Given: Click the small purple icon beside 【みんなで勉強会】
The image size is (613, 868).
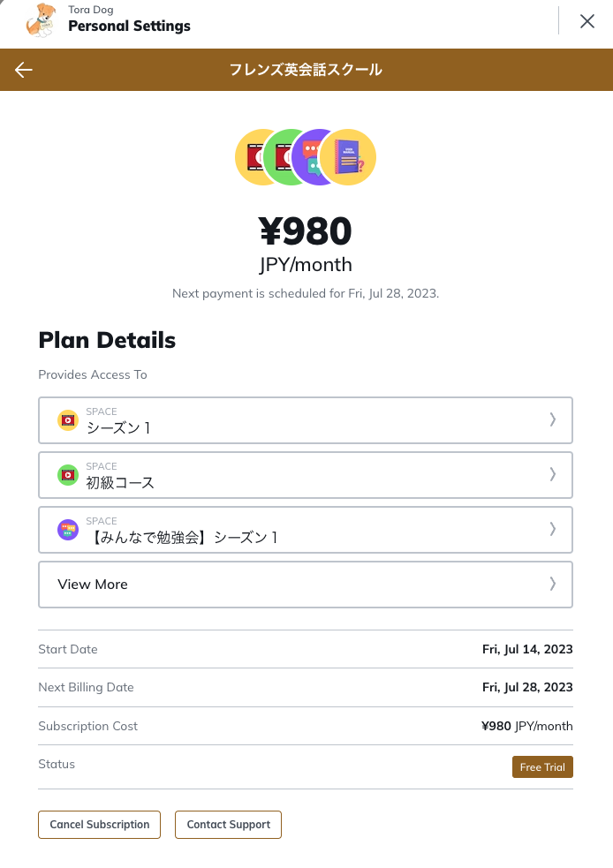Looking at the screenshot, I should [68, 530].
